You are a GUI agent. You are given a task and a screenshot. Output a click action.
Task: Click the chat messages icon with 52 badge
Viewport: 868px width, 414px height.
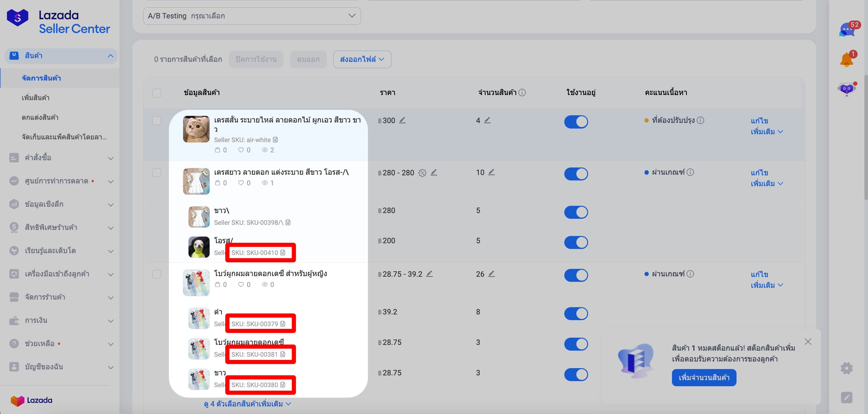[x=847, y=30]
